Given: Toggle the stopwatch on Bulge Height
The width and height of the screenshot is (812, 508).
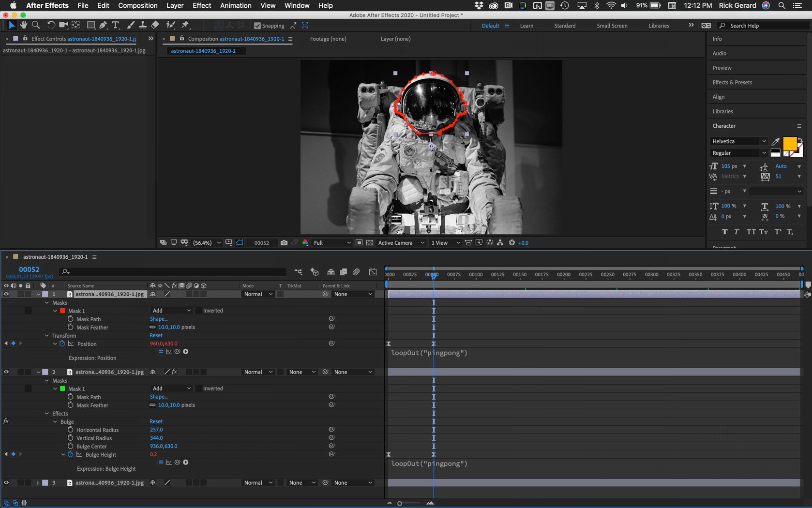Looking at the screenshot, I should click(x=70, y=454).
